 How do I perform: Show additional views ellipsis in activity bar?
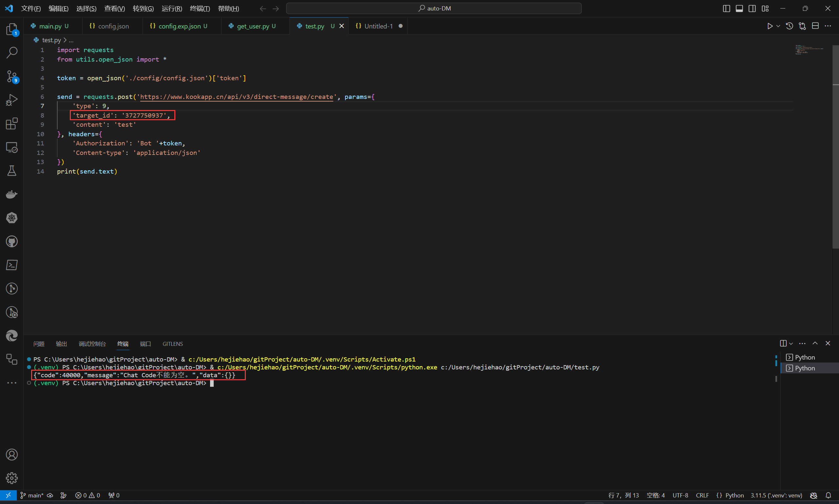pos(12,383)
